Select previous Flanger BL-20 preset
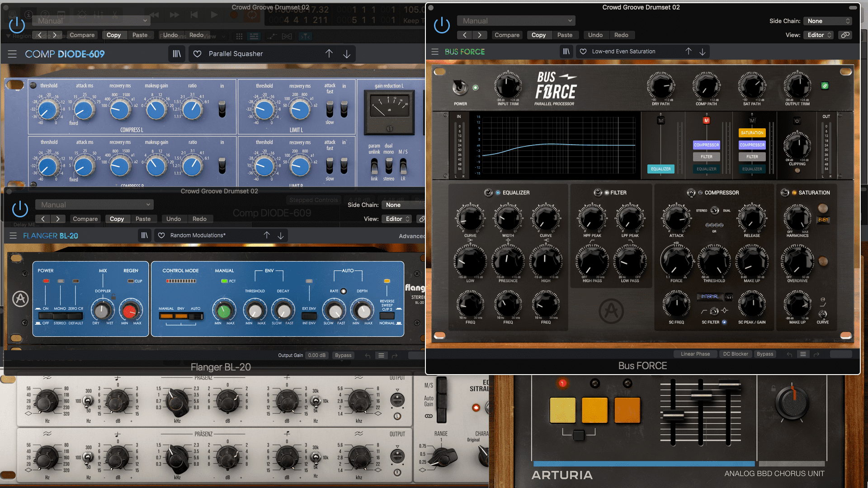The height and width of the screenshot is (488, 868). click(267, 235)
